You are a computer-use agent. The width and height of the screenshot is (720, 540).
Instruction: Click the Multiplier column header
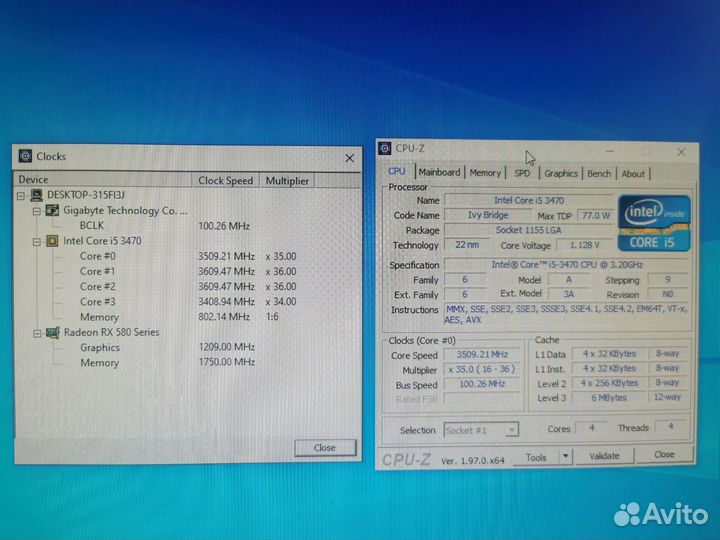tap(287, 181)
